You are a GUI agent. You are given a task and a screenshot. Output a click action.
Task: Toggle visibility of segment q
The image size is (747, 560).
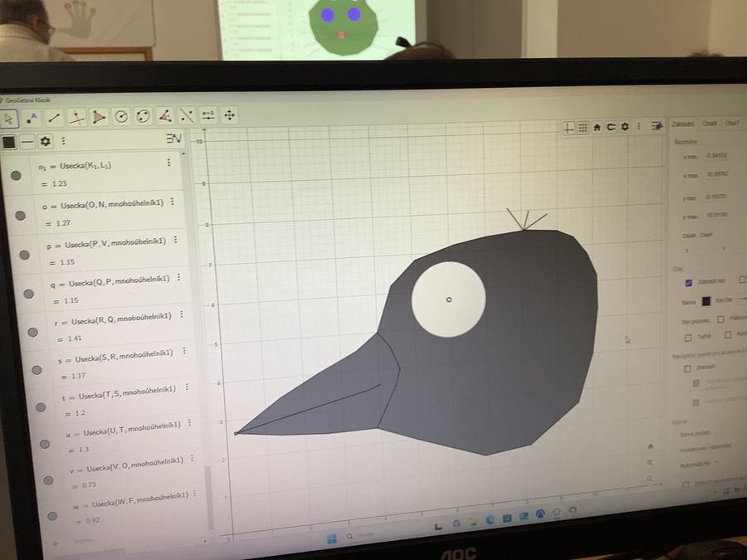click(x=28, y=294)
